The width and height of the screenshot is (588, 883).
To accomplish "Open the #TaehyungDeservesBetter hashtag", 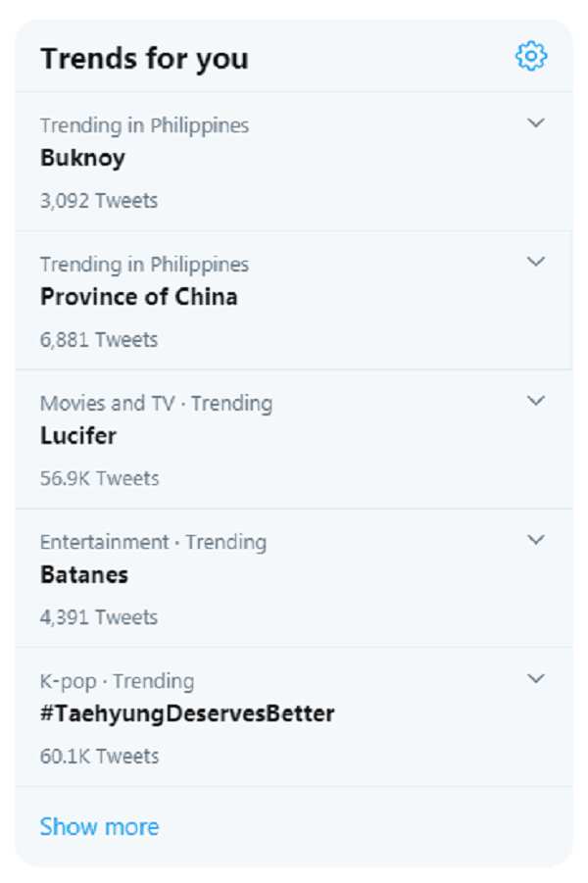I will pyautogui.click(x=187, y=714).
